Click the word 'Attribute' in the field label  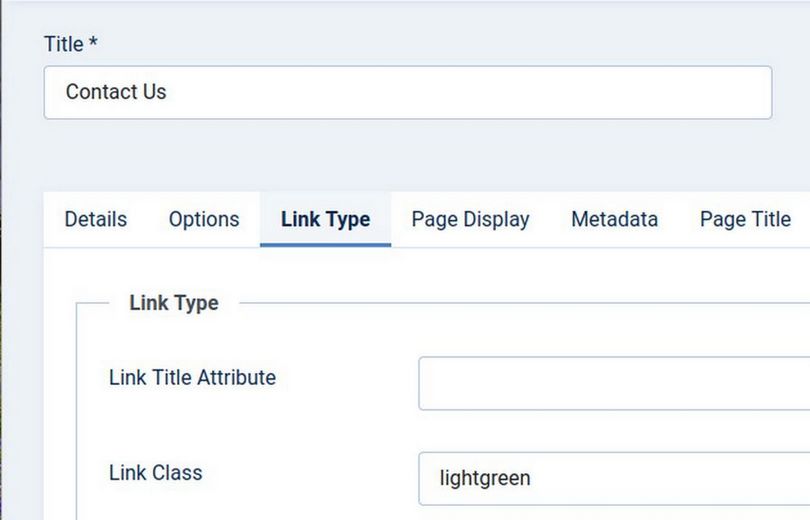coord(236,378)
